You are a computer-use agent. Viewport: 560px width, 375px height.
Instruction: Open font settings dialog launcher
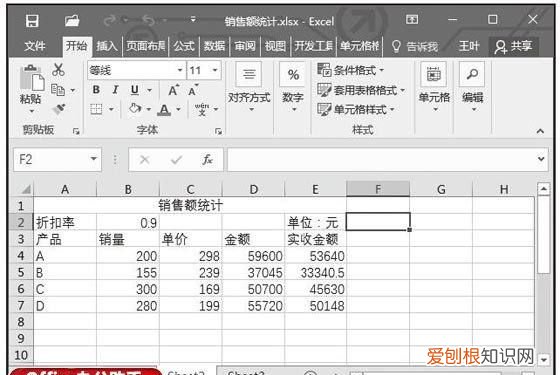(x=218, y=131)
